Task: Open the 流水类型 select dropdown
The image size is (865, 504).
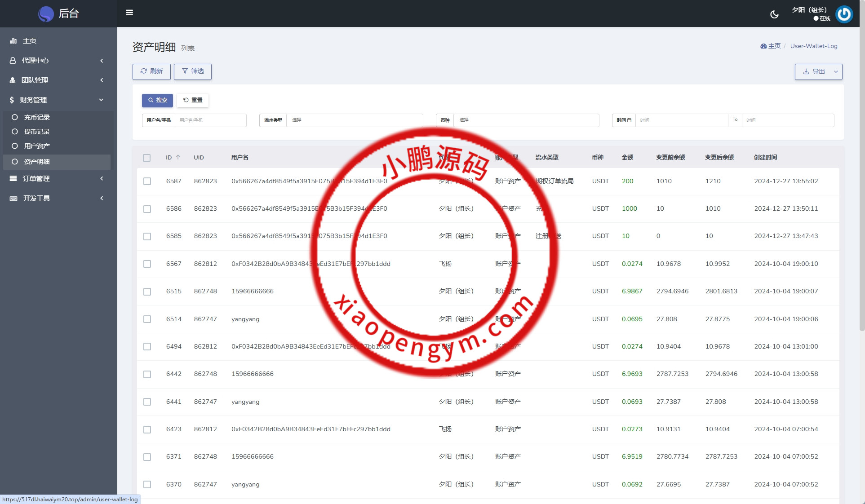Action: pyautogui.click(x=355, y=120)
